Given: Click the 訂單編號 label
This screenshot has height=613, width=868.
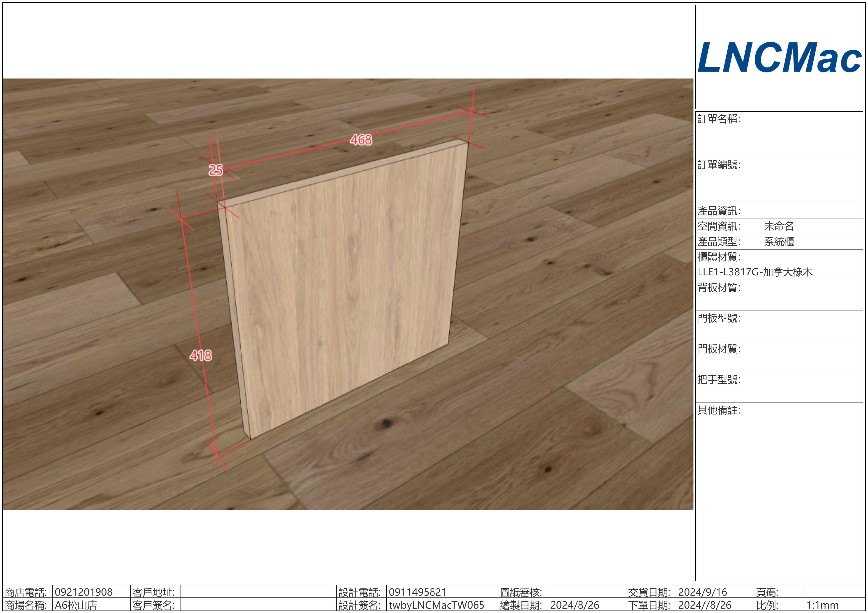Looking at the screenshot, I should point(719,165).
